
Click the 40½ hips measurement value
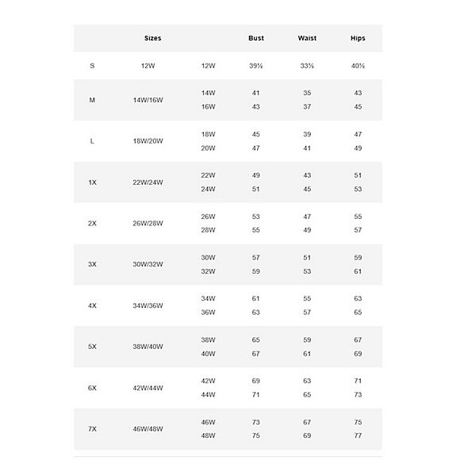tap(358, 66)
